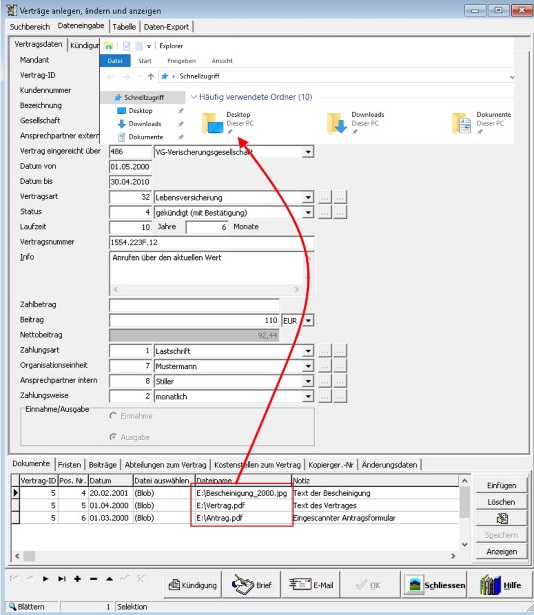Click the Kündigung button
This screenshot has width=534, height=615.
point(193,585)
